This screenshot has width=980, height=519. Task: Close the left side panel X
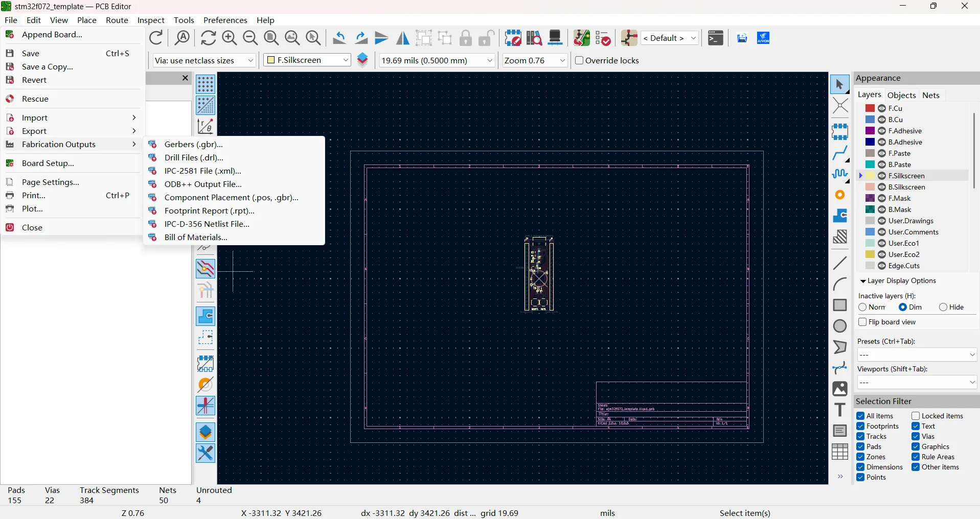tap(185, 78)
